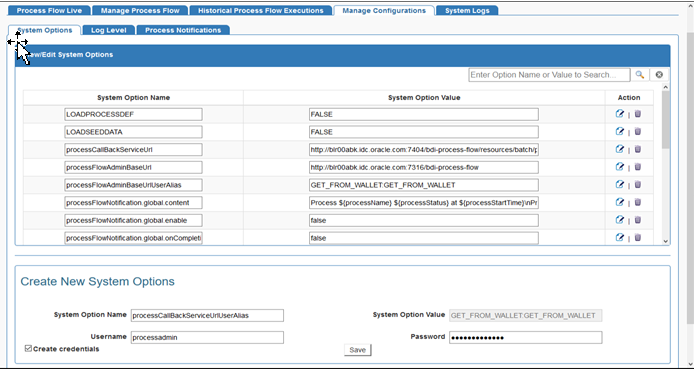Edit the processFlowAdminBaseUrl row
The height and width of the screenshot is (369, 694).
pos(620,167)
